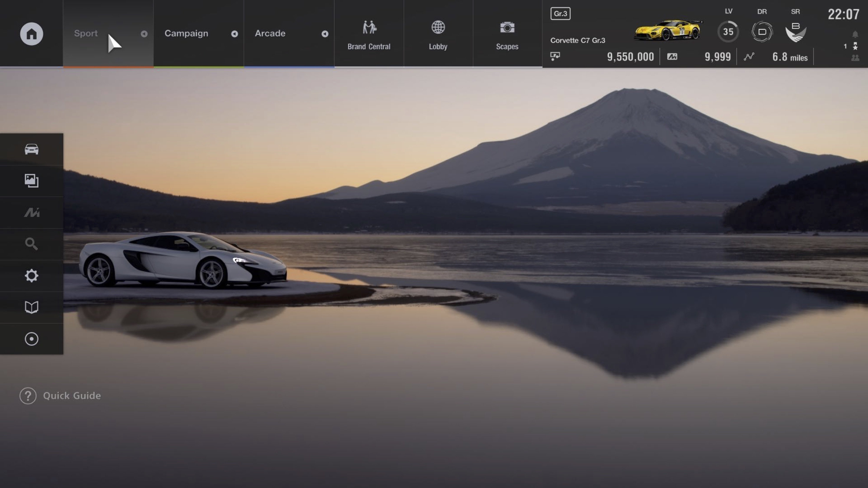Go to Home screen icon
Viewport: 868px width, 488px height.
pos(31,34)
